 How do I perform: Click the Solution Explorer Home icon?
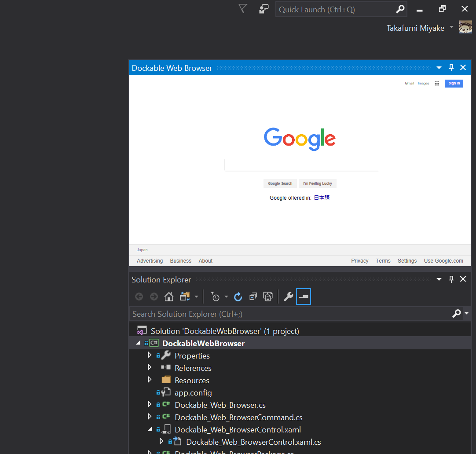169,297
